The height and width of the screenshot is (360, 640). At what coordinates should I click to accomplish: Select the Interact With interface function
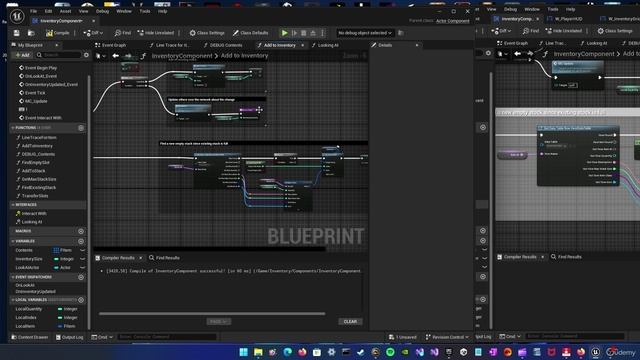click(33, 213)
